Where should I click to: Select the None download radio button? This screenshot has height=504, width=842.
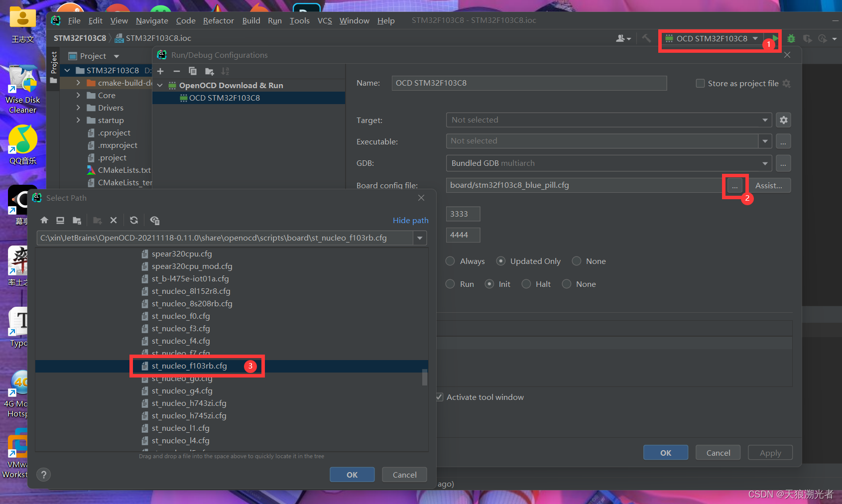(577, 261)
